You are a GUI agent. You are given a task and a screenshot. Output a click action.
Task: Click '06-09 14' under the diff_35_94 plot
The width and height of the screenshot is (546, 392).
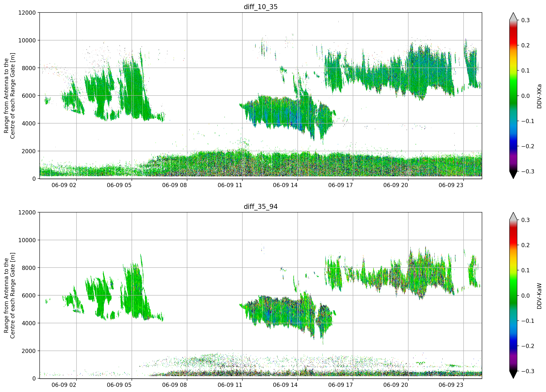tap(285, 385)
